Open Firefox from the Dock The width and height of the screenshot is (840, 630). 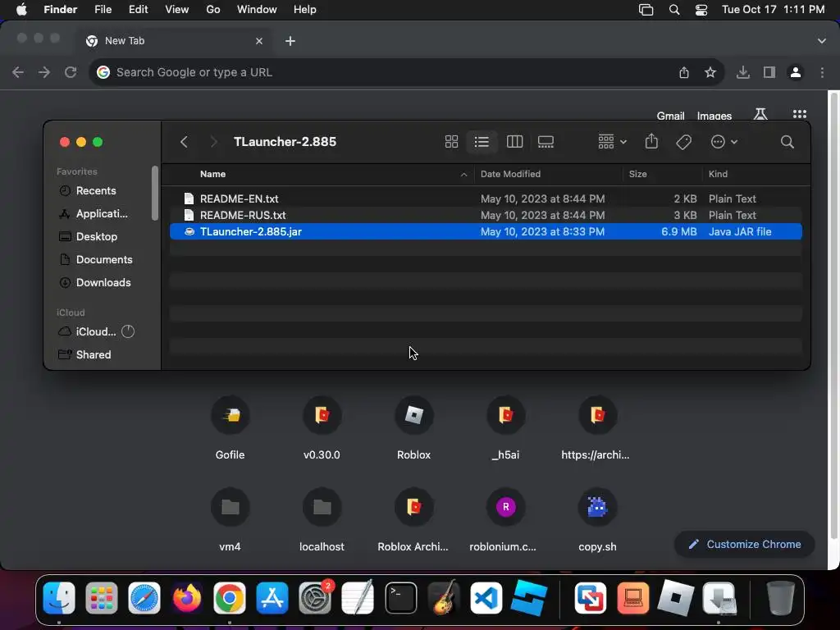[x=186, y=598]
